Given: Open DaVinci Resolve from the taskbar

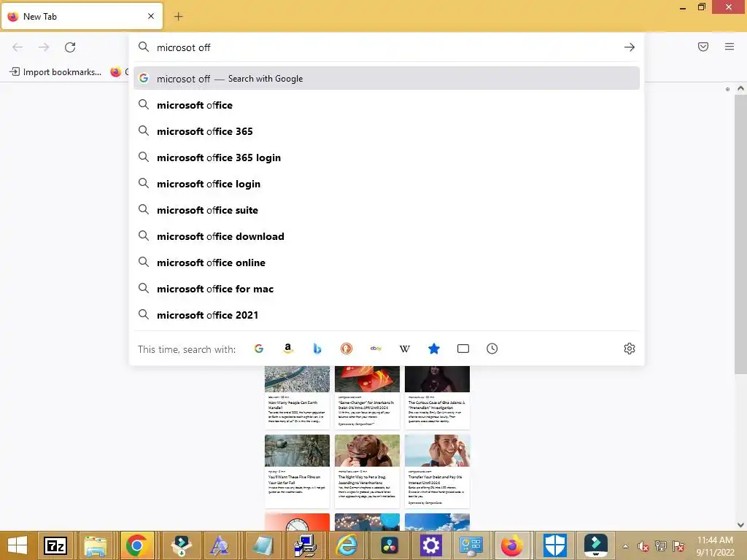Looking at the screenshot, I should [x=390, y=545].
